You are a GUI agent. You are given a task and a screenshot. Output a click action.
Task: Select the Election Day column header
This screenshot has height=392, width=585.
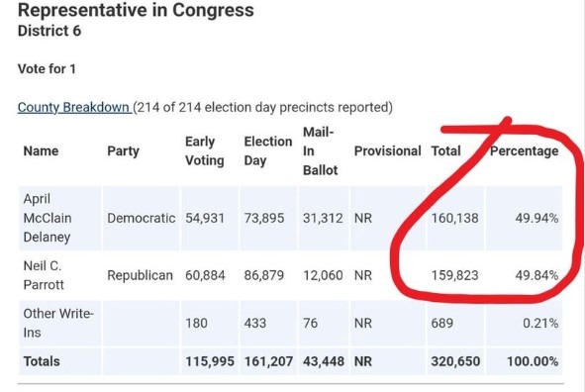click(268, 151)
